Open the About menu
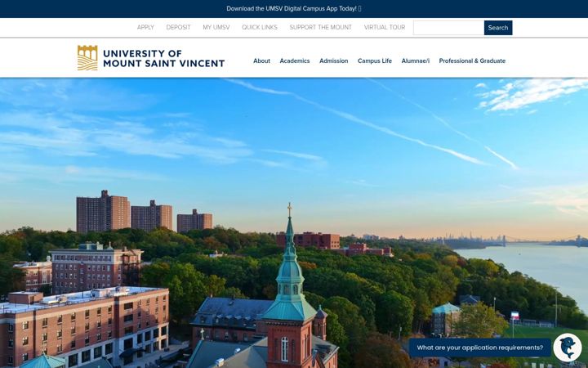Screen dimensions: 588x368 262,61
